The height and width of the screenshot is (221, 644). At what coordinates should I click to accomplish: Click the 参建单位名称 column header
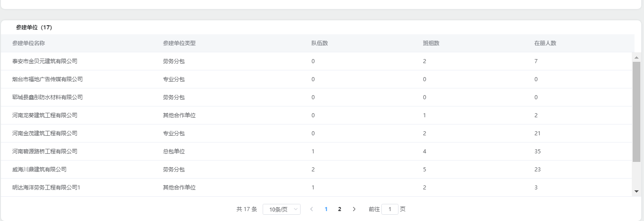pos(28,43)
